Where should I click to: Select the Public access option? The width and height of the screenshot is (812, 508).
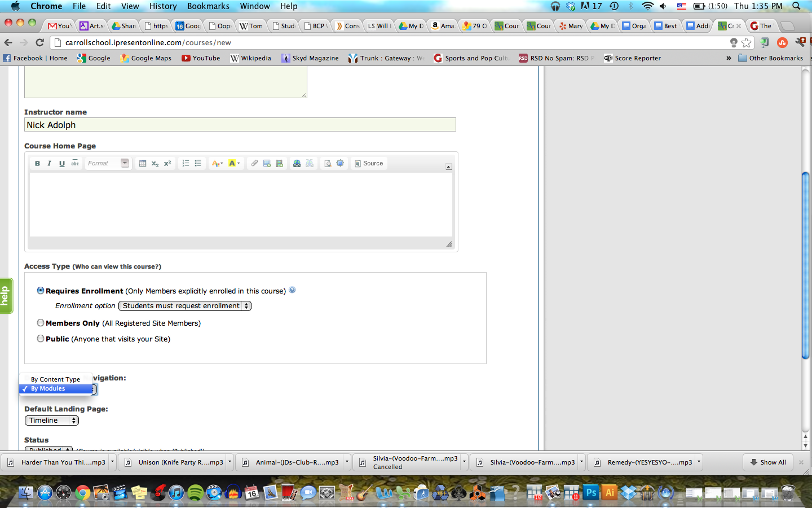click(41, 338)
